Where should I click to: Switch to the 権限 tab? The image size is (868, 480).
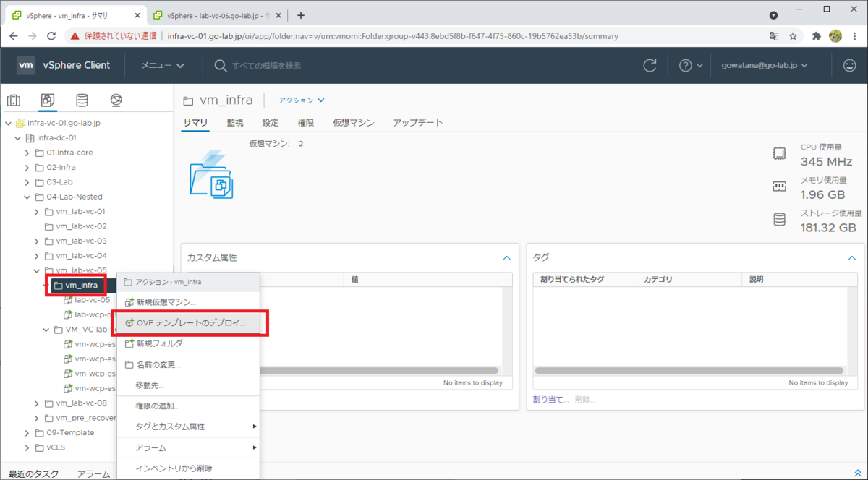tap(306, 123)
